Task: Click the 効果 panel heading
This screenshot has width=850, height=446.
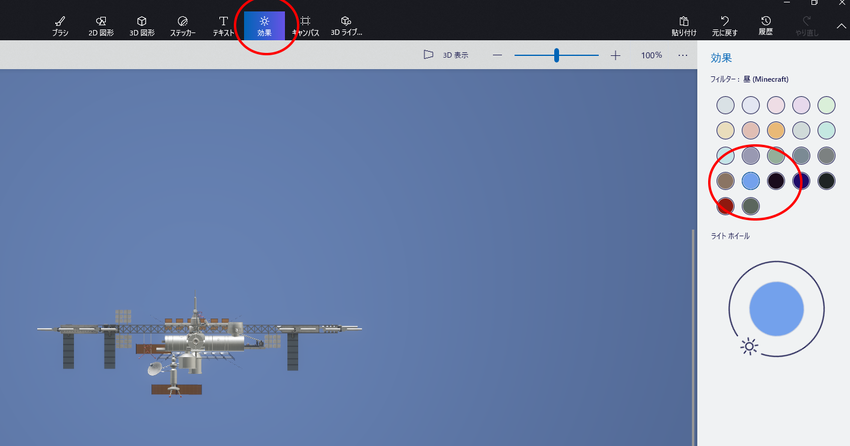Action: pyautogui.click(x=721, y=58)
